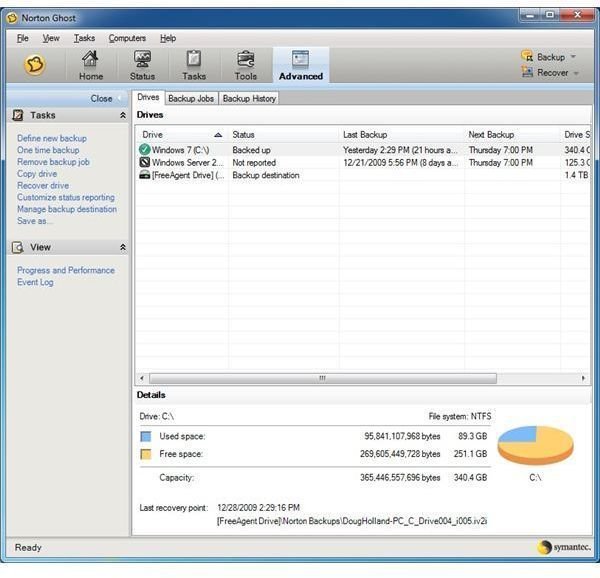Screen dimensions: 600x578
Task: Open the Recover dropdown arrow
Action: (x=576, y=73)
